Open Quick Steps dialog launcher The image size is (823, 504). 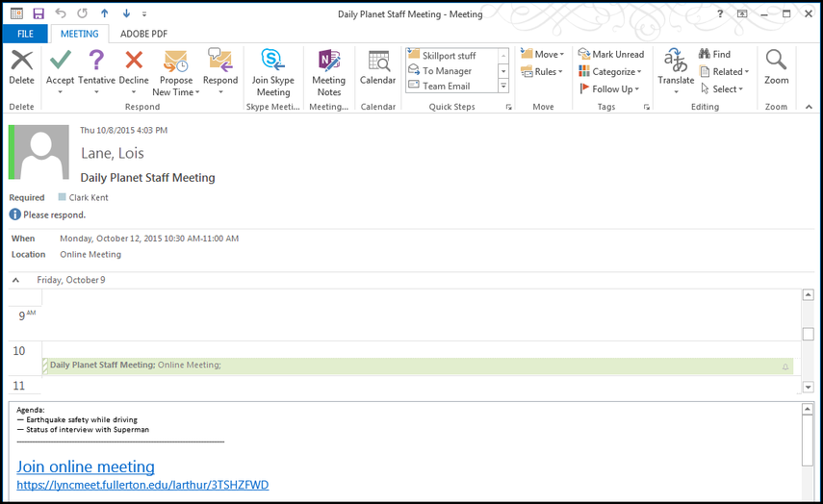(x=508, y=107)
